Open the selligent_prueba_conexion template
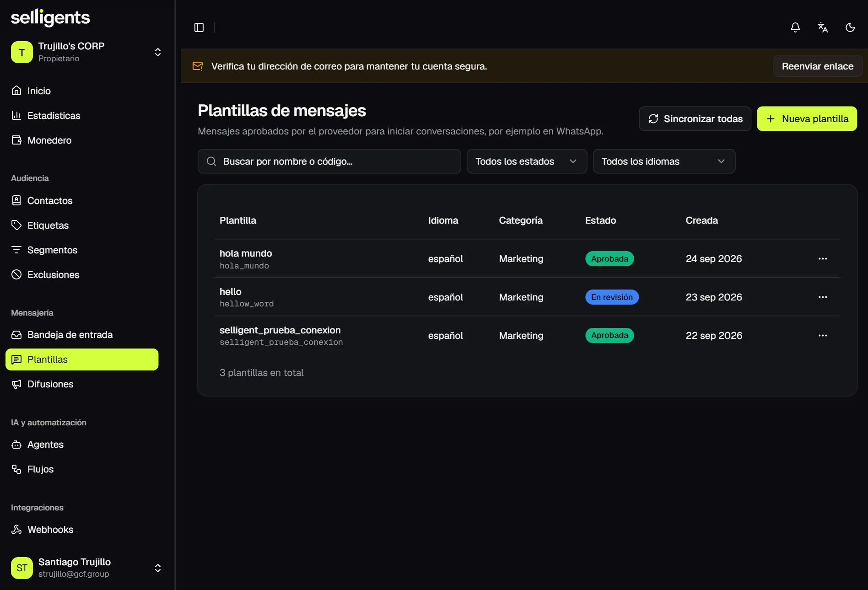The height and width of the screenshot is (590, 868). 280,330
